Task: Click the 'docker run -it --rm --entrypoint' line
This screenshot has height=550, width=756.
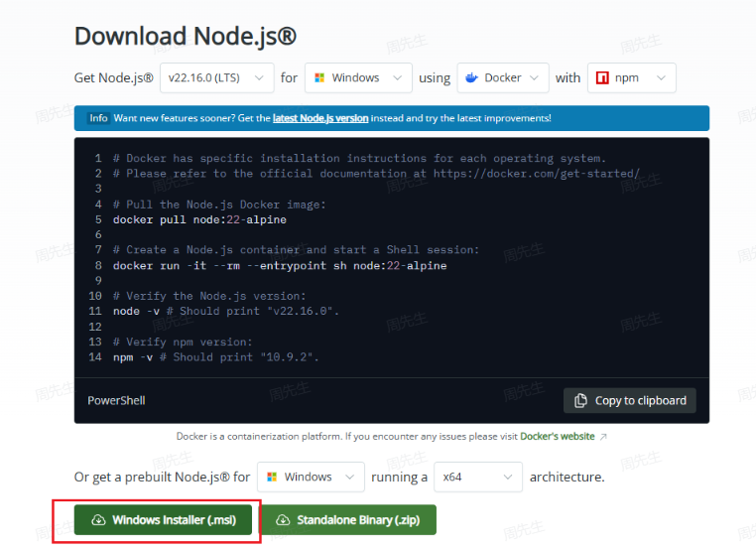Action: (280, 265)
